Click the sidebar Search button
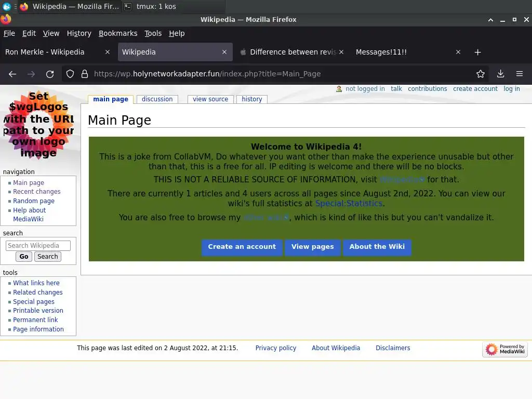Viewport: 532px width, 399px height. (47, 257)
